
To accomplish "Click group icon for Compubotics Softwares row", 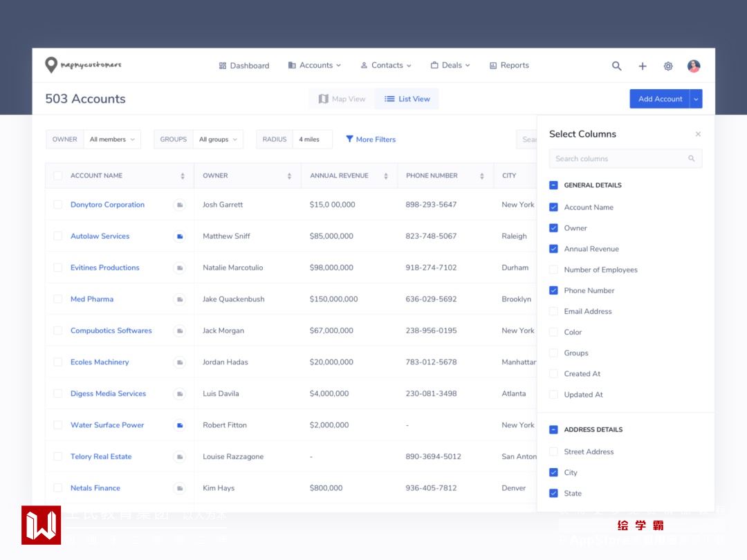I will coord(180,330).
